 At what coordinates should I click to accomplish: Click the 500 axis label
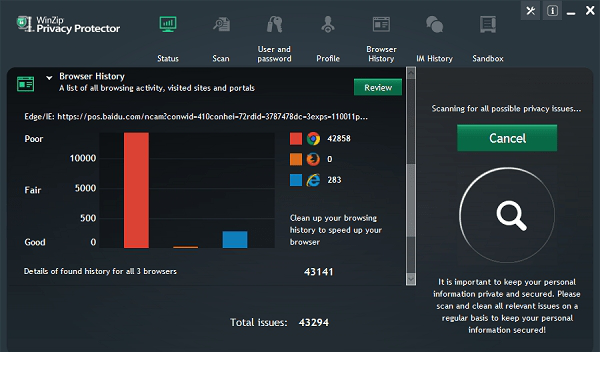tap(88, 218)
